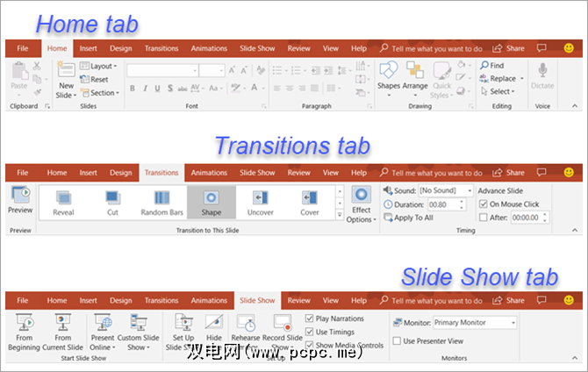Choose the Random Bars transition

[161, 198]
